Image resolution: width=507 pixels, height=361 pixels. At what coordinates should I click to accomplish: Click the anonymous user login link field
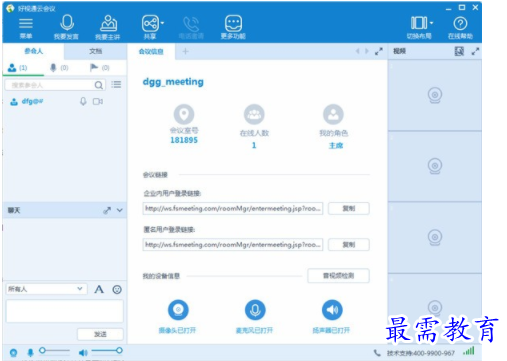tap(233, 244)
